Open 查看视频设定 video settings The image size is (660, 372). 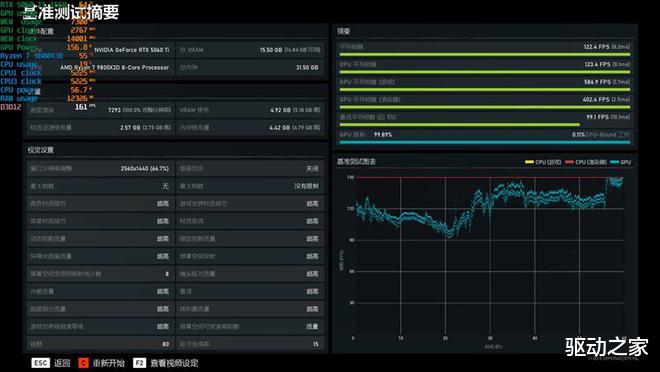click(174, 363)
